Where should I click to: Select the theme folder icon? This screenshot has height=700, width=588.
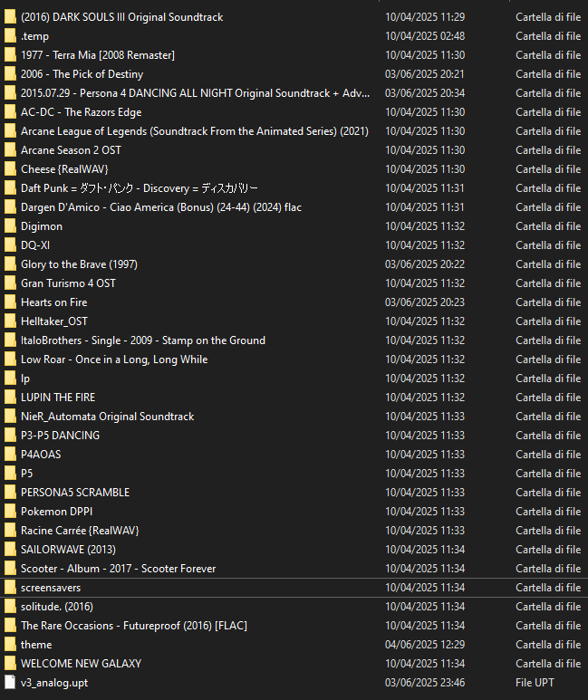tap(10, 645)
